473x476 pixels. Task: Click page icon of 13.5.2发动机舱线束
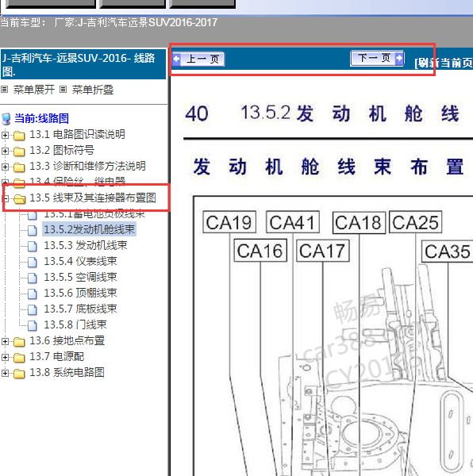pyautogui.click(x=33, y=230)
